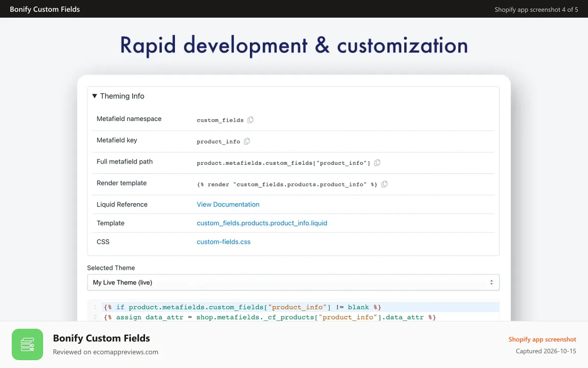Open the custom-fields.css link

tap(223, 241)
